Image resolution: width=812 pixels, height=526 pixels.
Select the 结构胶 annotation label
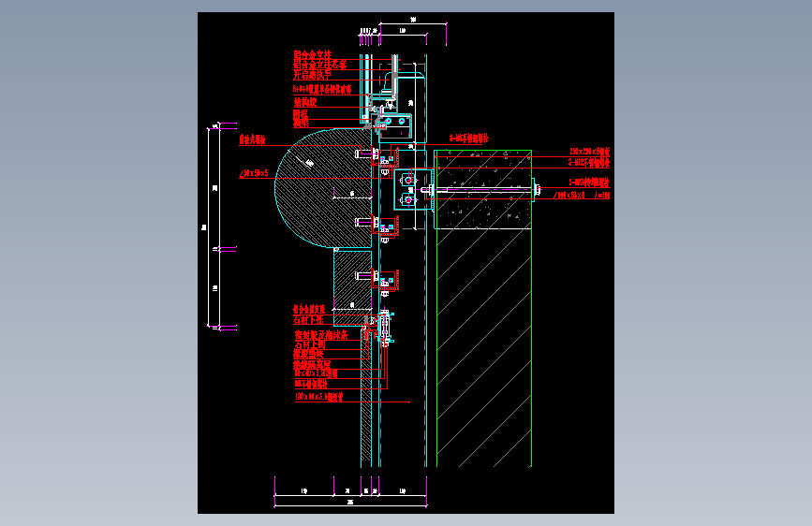[305, 103]
